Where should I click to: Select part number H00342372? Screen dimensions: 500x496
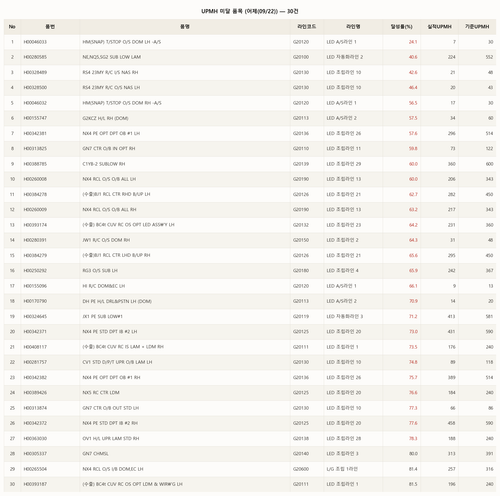35,423
